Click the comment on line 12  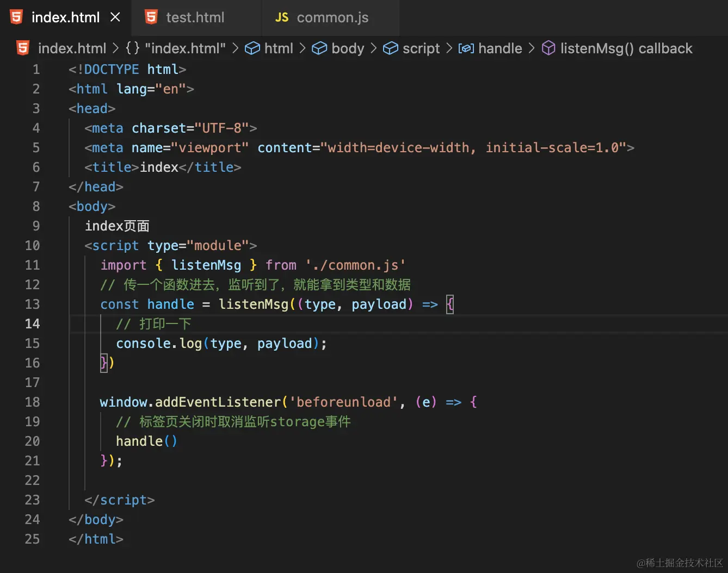[256, 285]
